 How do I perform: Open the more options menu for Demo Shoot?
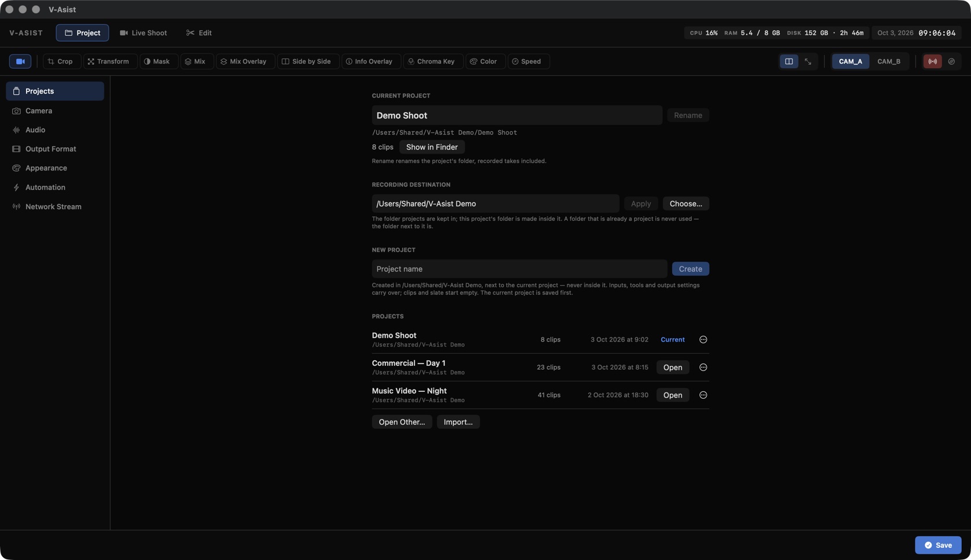tap(703, 340)
